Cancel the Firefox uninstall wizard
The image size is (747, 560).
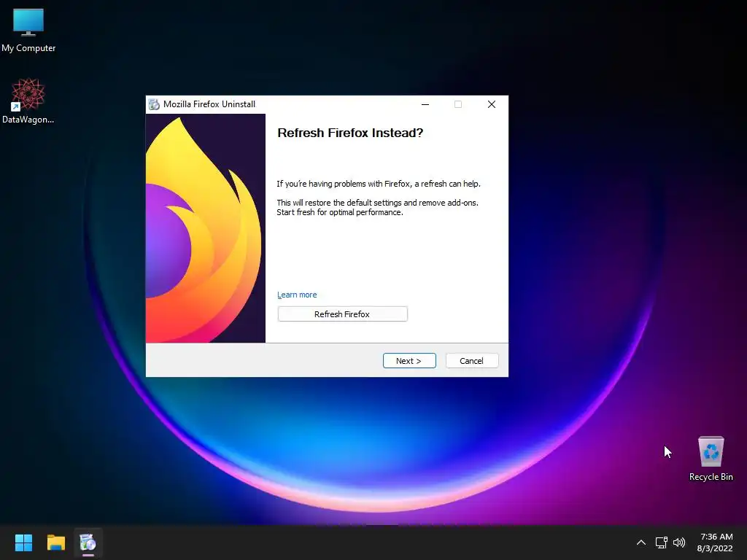[472, 361]
